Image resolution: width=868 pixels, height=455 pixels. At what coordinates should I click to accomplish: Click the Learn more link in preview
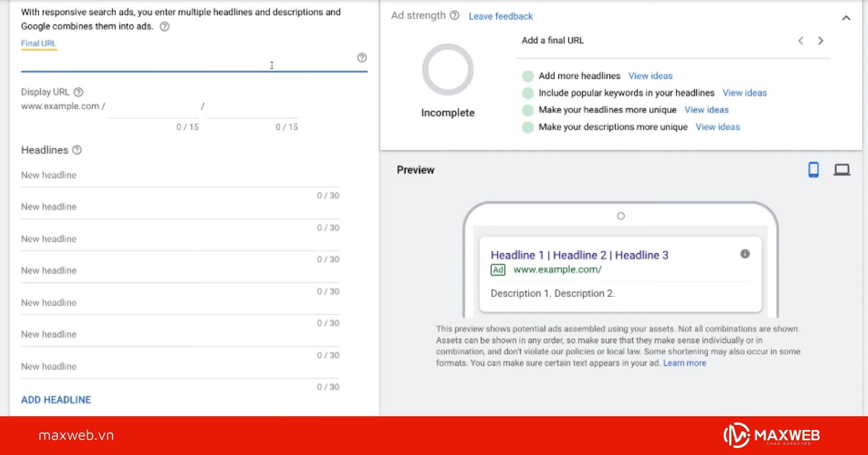(684, 363)
